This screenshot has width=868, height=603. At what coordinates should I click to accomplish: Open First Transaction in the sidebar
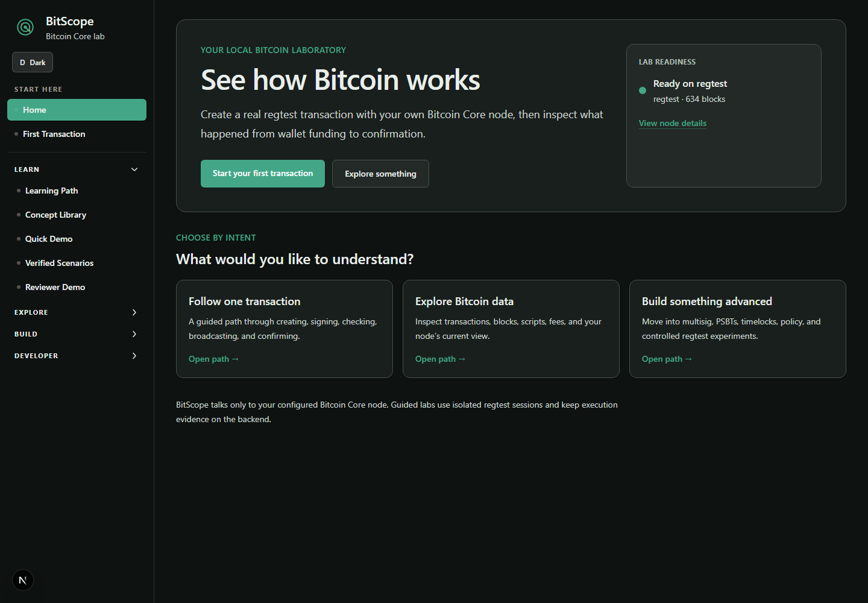click(x=77, y=134)
